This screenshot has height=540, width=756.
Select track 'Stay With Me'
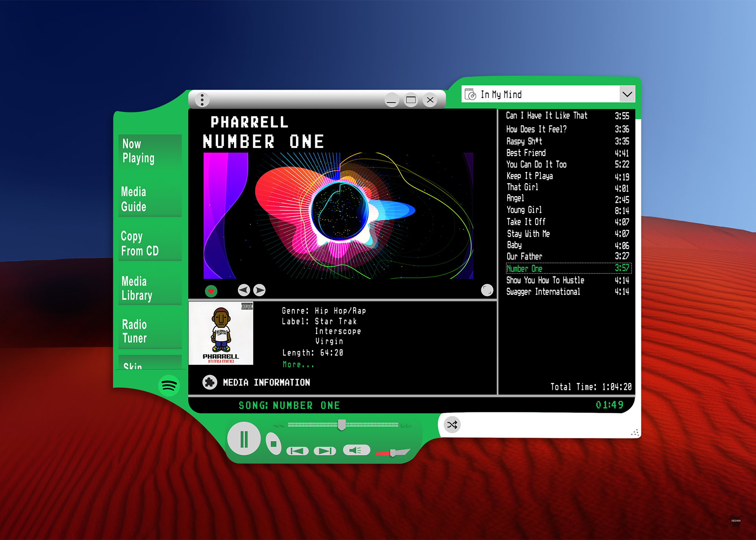567,234
